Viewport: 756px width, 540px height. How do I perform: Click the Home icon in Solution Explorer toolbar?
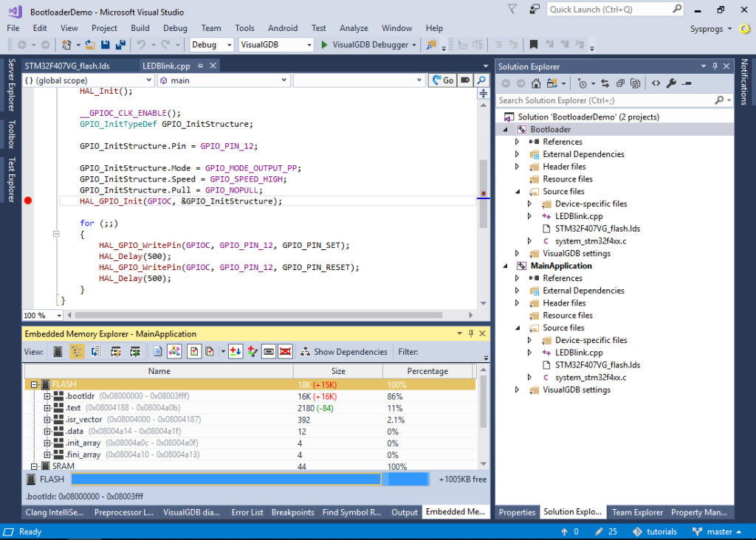coord(536,83)
